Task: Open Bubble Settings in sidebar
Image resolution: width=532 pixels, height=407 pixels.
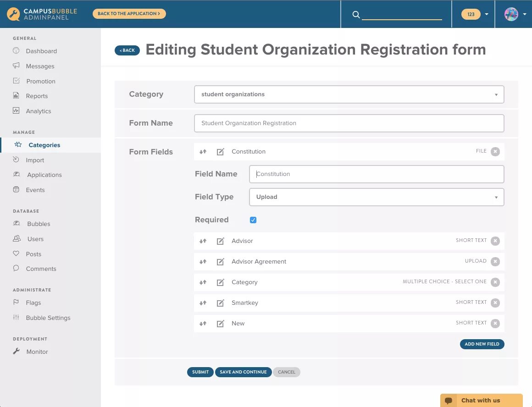Action: 48,318
